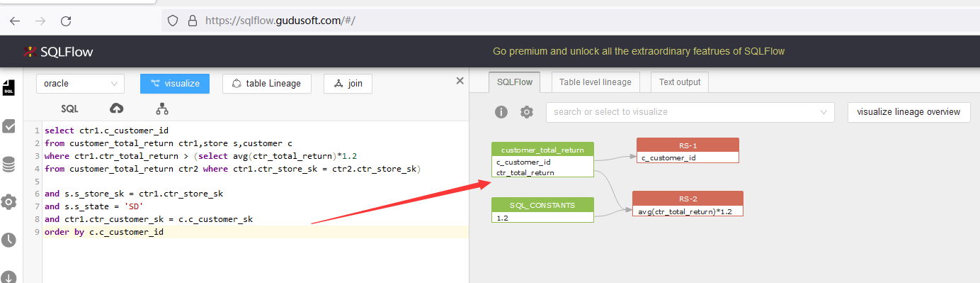The image size is (980, 283).
Task: Open lineage settings gear icon
Action: pos(527,112)
